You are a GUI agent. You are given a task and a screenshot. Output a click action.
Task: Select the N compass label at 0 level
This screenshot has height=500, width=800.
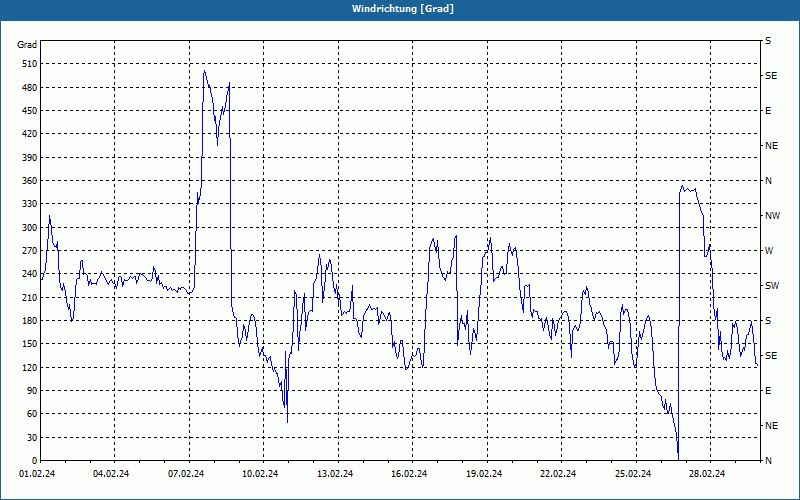click(768, 461)
